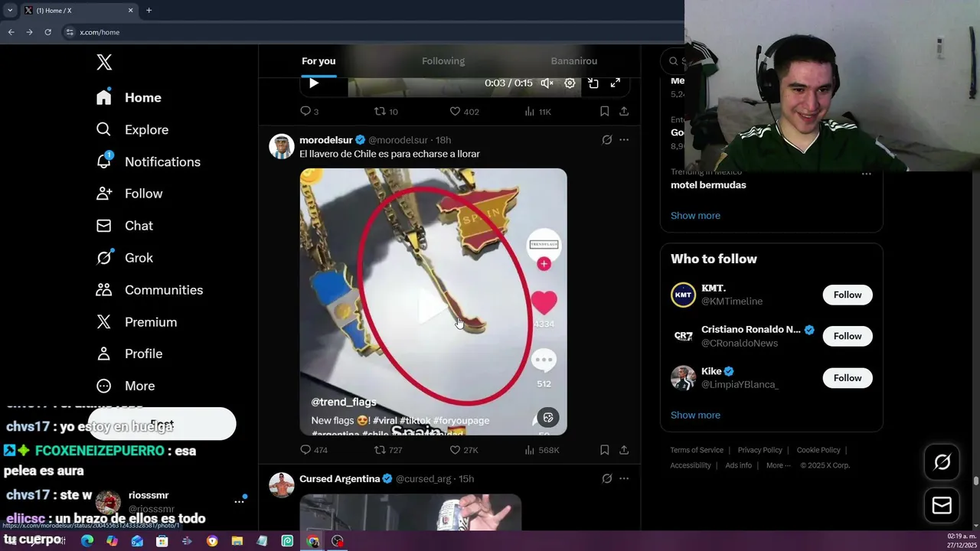Follow Cristiano Ronaldo News account
Viewport: 980px width, 551px height.
coord(848,336)
